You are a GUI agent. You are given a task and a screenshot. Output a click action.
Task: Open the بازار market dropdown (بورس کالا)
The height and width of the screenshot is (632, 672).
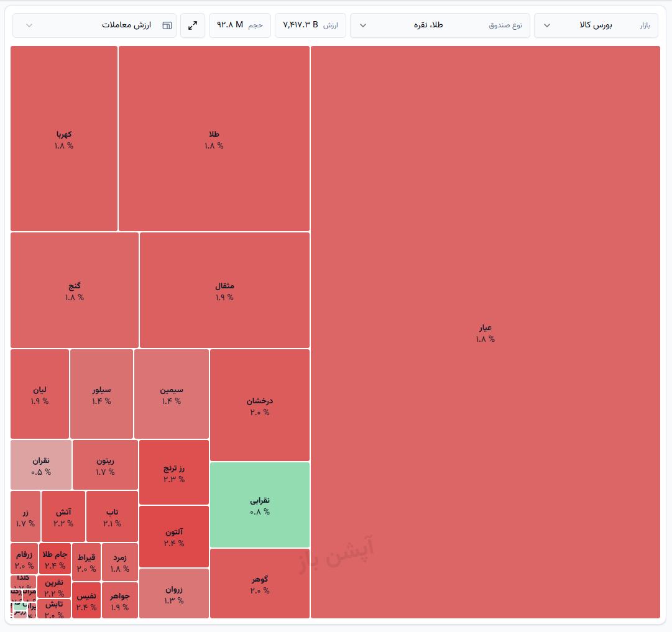[x=596, y=25]
